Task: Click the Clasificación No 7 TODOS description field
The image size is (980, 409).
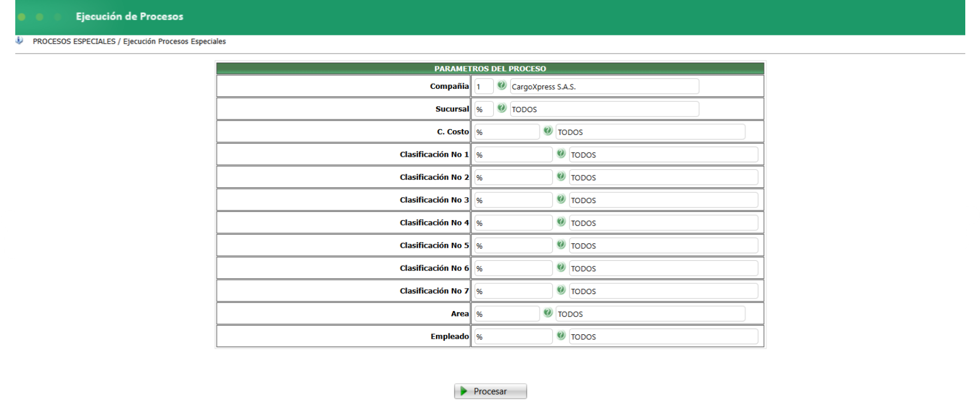Action: click(x=663, y=291)
